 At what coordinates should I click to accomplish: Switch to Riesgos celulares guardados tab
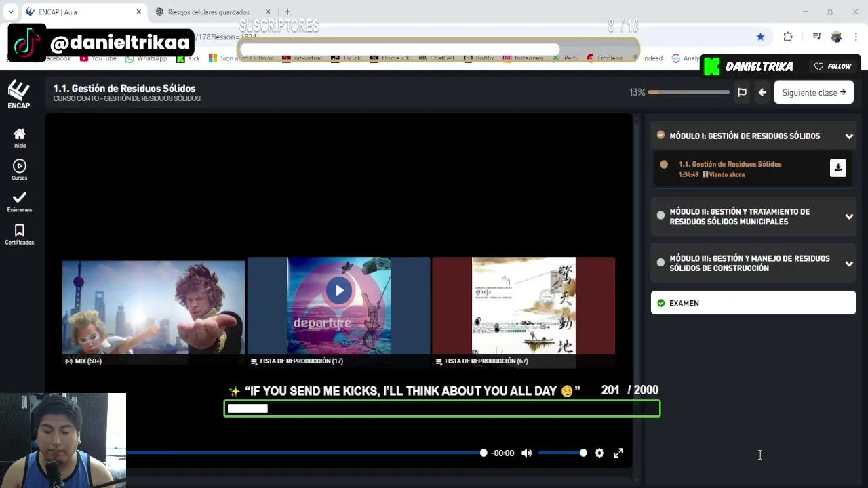[213, 12]
